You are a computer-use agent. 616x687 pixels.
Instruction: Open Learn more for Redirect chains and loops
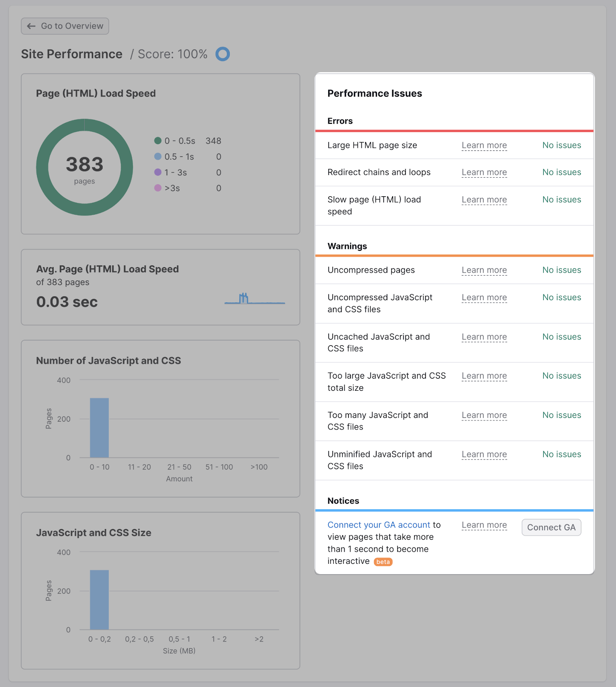click(x=484, y=173)
